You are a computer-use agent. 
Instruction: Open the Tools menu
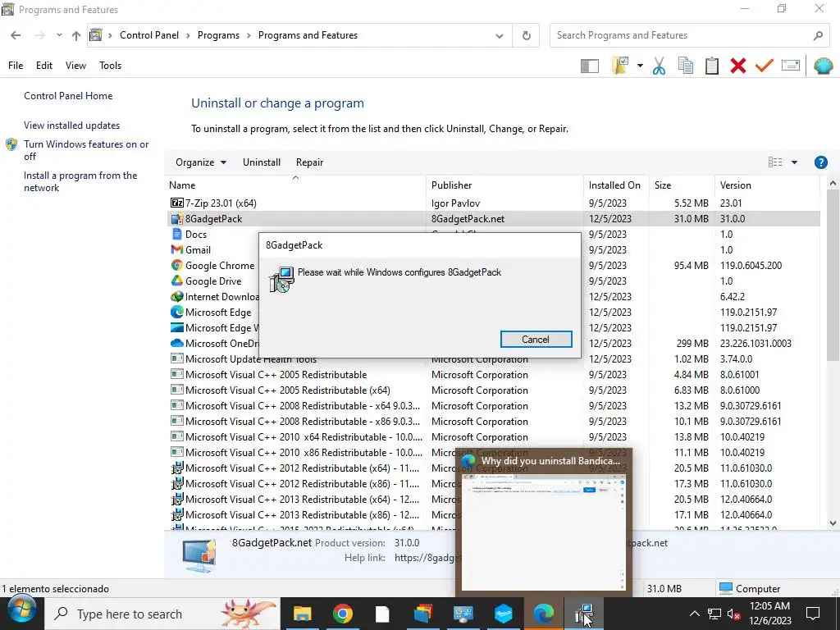pos(111,66)
